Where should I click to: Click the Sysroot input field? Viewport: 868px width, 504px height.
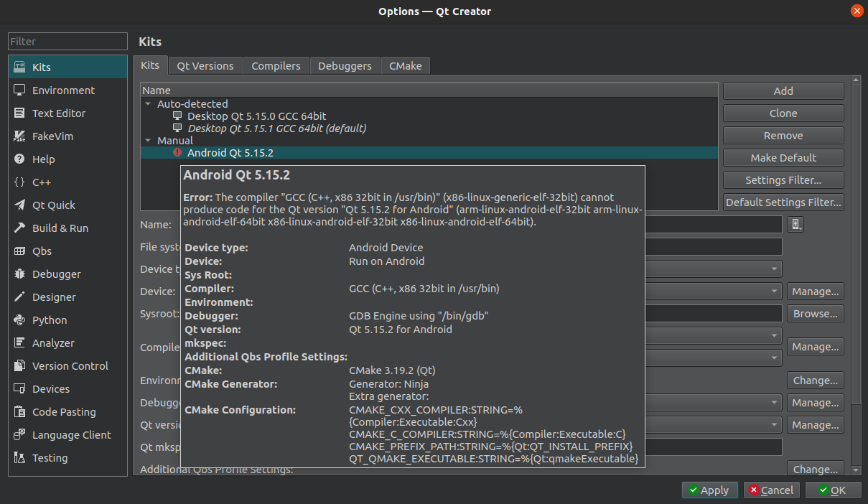713,314
